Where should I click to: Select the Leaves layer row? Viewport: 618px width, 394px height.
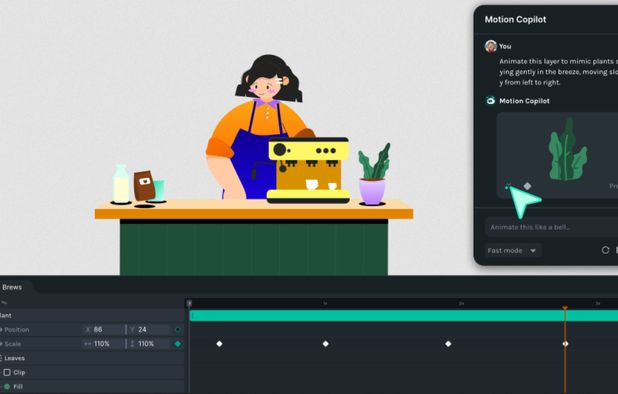(x=92, y=358)
